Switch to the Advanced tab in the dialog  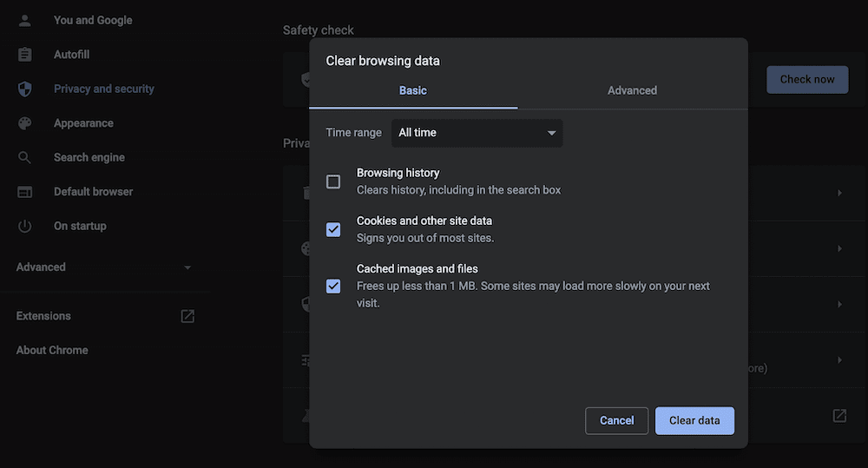(x=632, y=91)
